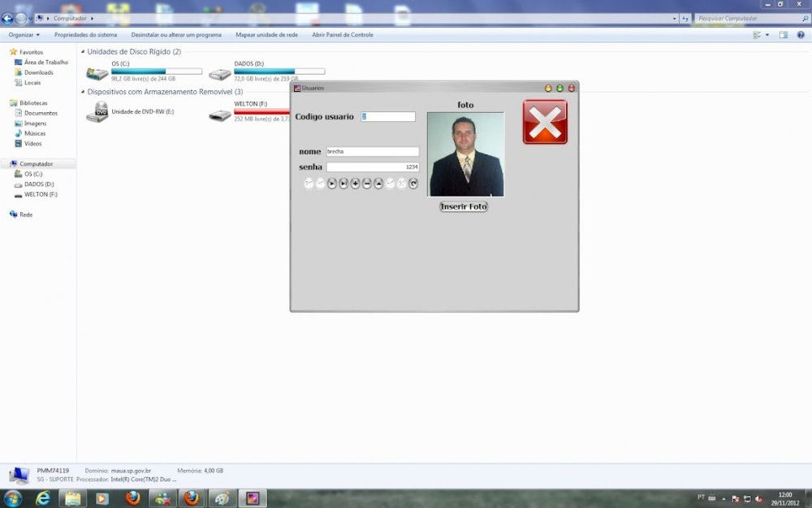
Task: Choose Mapear unidade de rede
Action: (x=266, y=35)
